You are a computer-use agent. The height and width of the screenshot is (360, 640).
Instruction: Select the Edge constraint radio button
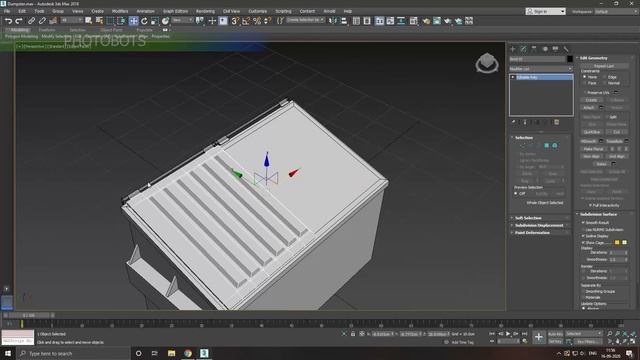(604, 77)
